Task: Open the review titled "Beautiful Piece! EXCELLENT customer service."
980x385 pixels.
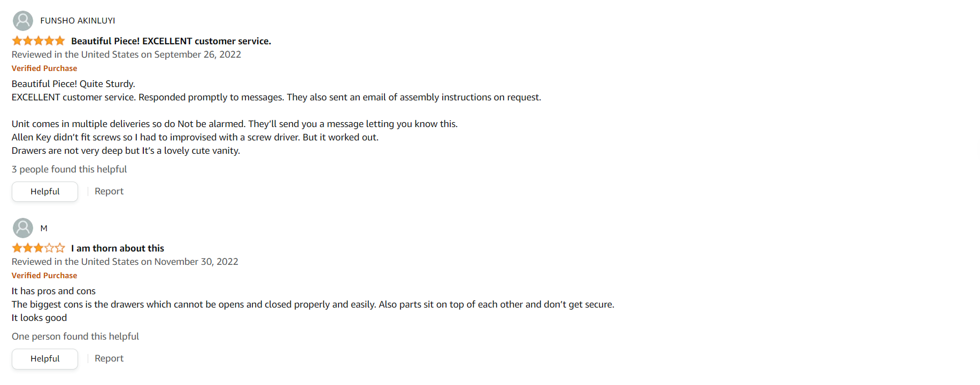Action: pyautogui.click(x=171, y=41)
